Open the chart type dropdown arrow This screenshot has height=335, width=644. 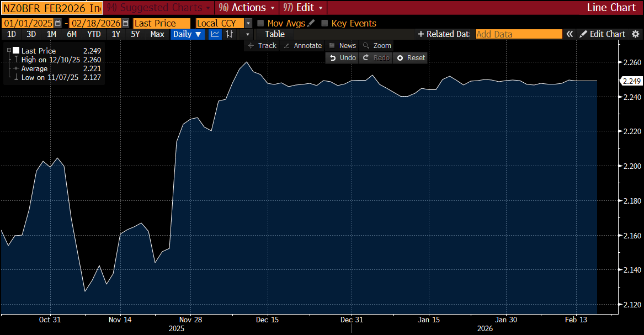tap(247, 34)
